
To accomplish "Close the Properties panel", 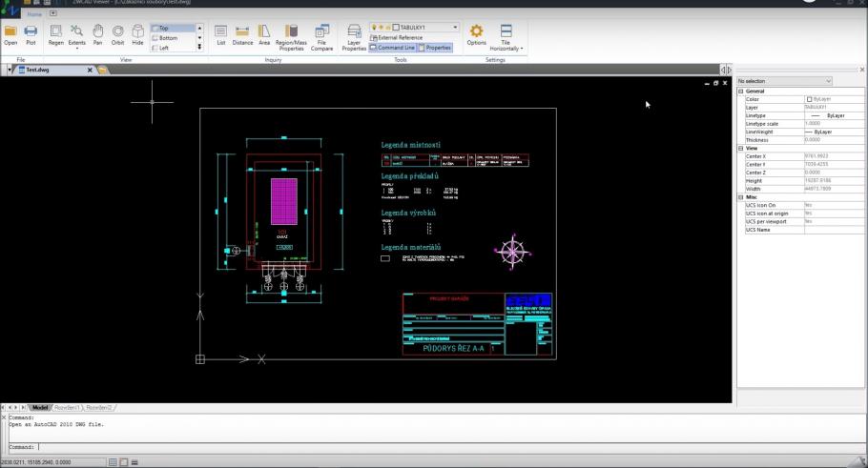I will click(862, 70).
